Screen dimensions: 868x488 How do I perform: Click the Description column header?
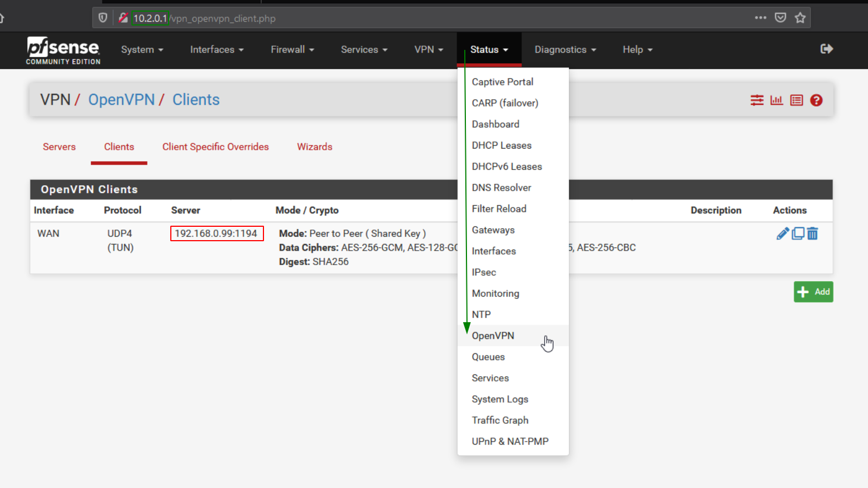pos(716,210)
